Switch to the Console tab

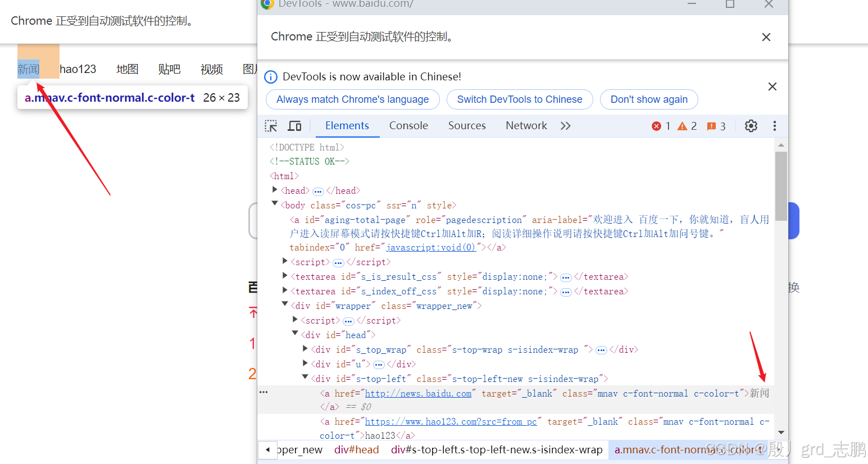pyautogui.click(x=408, y=126)
